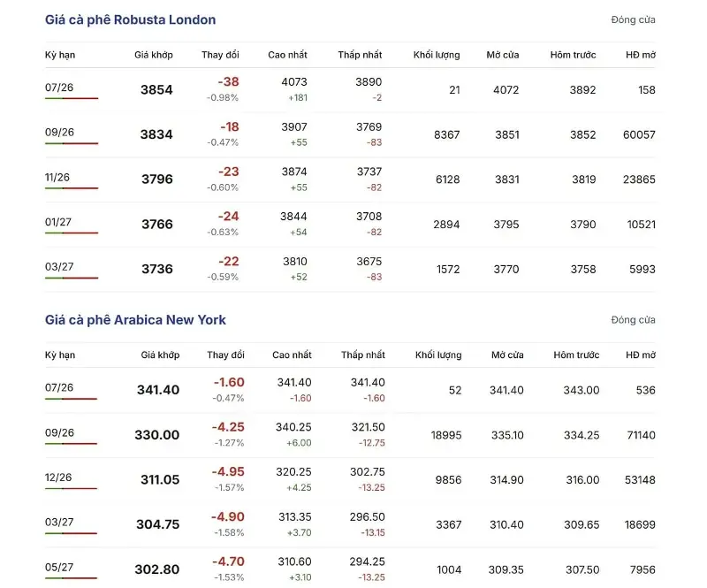Viewport: 707px width, 588px height.
Task: Select Robusta 07/26 contract term
Action: pyautogui.click(x=59, y=88)
